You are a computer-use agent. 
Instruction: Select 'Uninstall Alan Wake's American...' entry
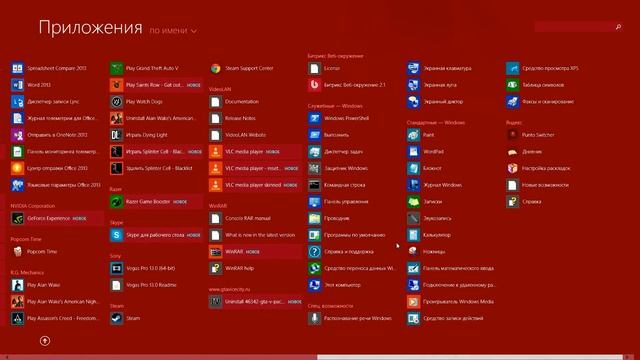153,118
